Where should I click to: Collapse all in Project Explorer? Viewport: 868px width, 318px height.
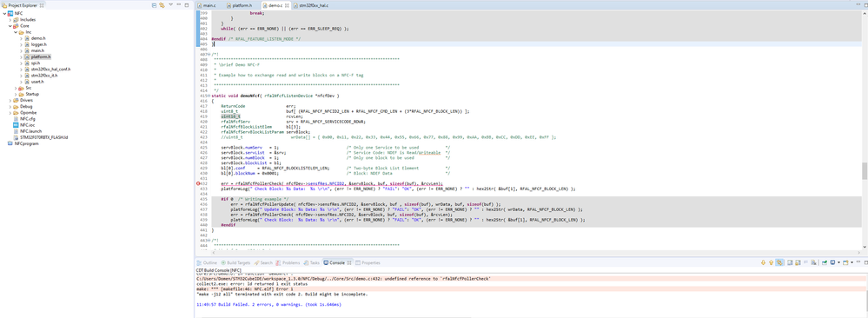click(x=154, y=5)
